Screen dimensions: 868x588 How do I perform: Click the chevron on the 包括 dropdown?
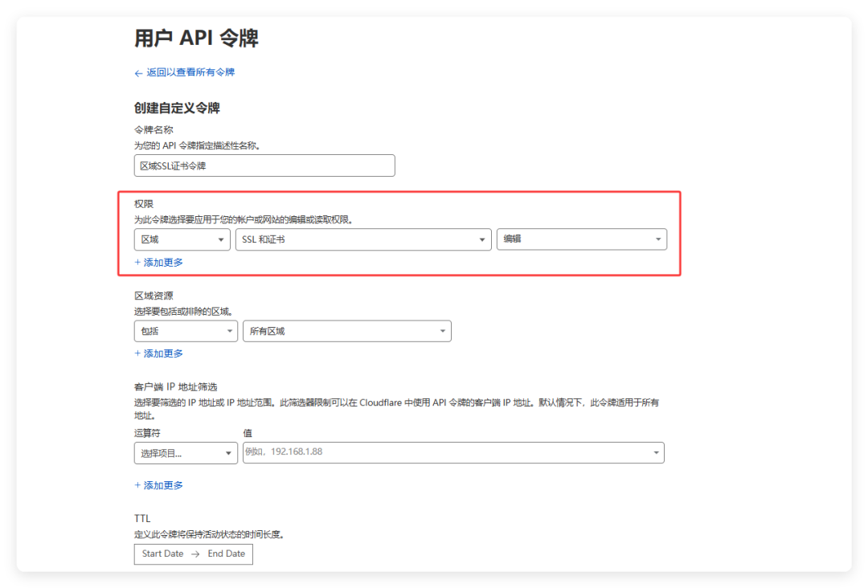[x=228, y=330]
